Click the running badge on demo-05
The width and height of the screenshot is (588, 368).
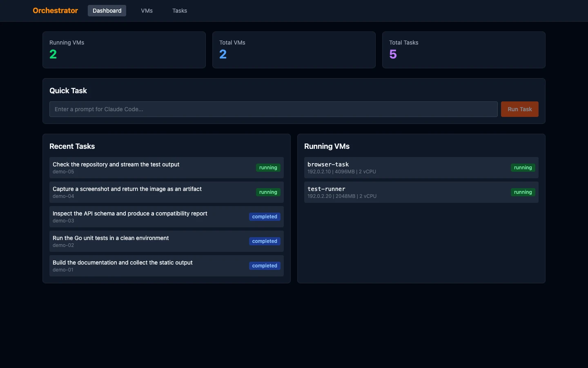pos(268,168)
